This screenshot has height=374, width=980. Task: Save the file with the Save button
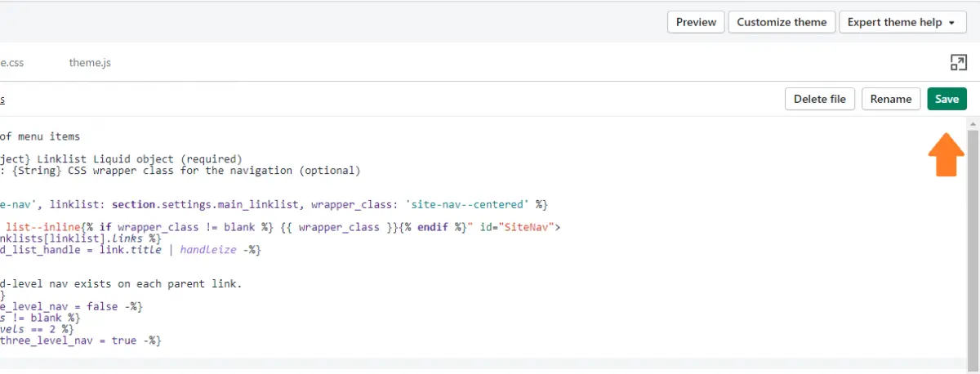pyautogui.click(x=947, y=99)
